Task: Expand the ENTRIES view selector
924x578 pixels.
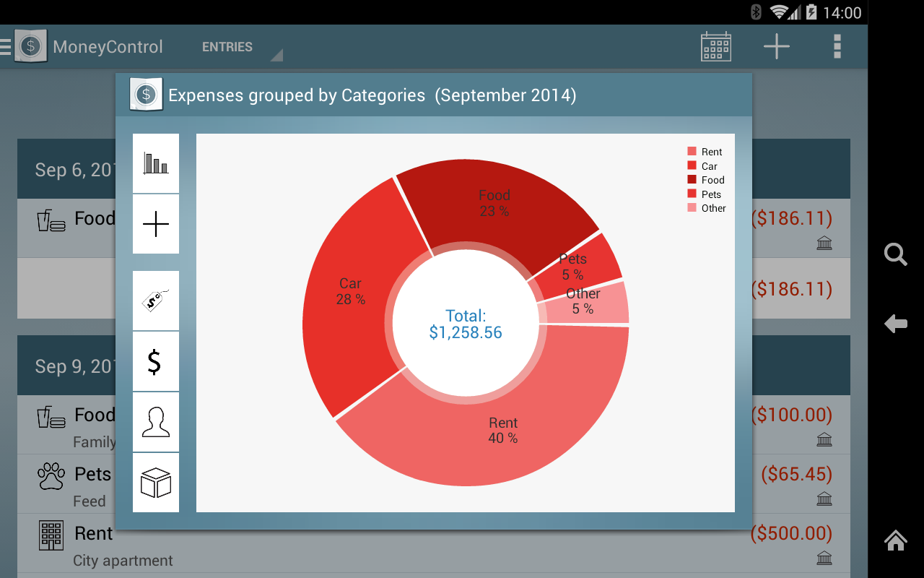Action: 236,46
